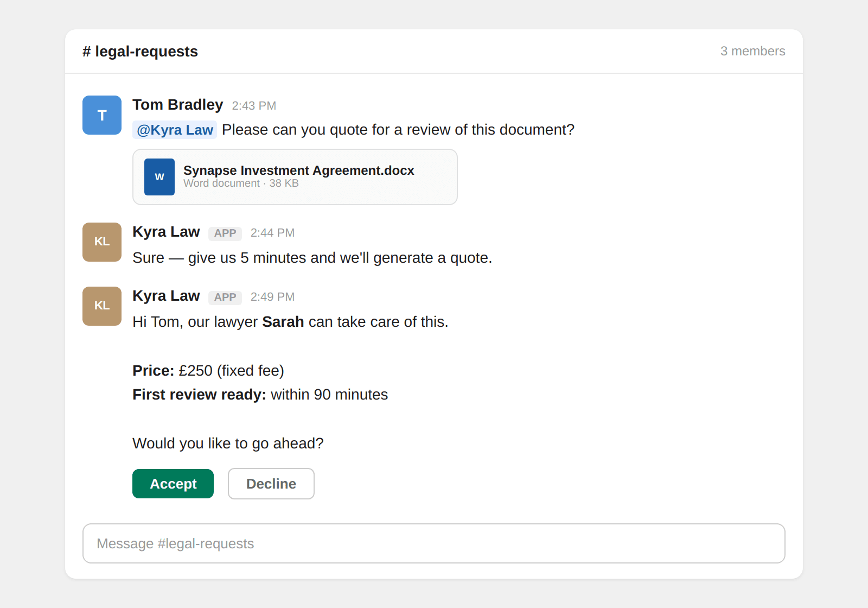This screenshot has height=608, width=868.
Task: Click Tom Bradley's blue T avatar
Action: pyautogui.click(x=102, y=115)
